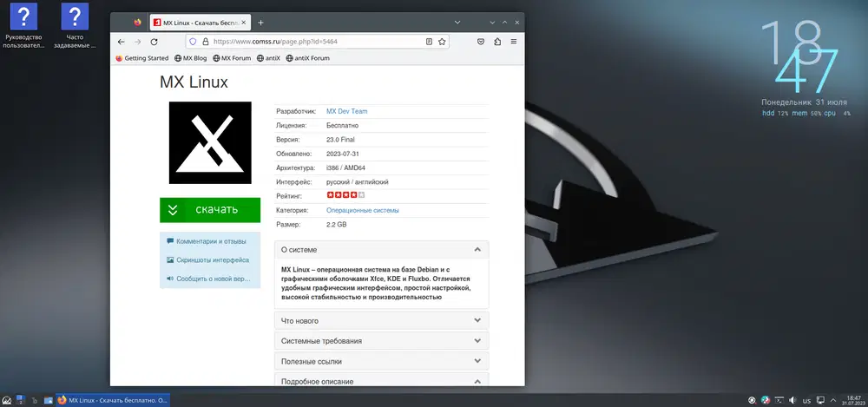Screen dimensions: 868x407
Task: Open the MX Forum bookmark
Action: click(x=232, y=58)
